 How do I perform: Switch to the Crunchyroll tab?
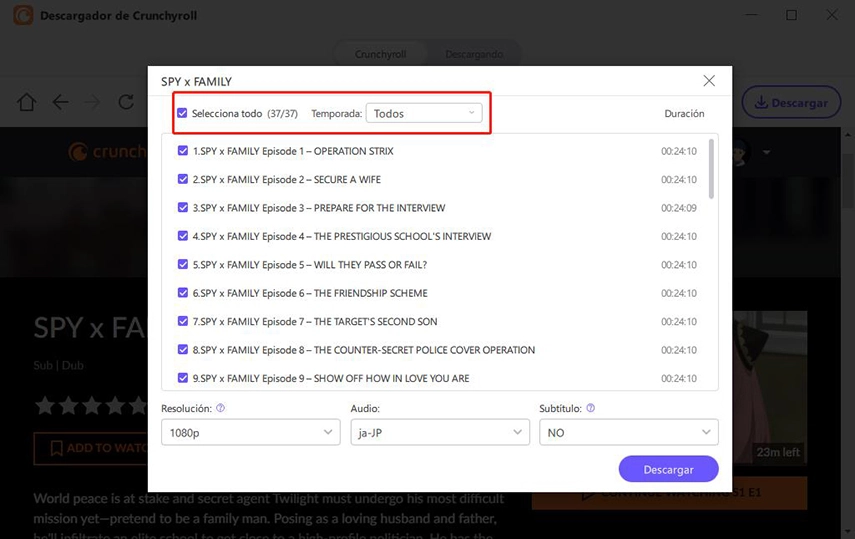click(380, 54)
